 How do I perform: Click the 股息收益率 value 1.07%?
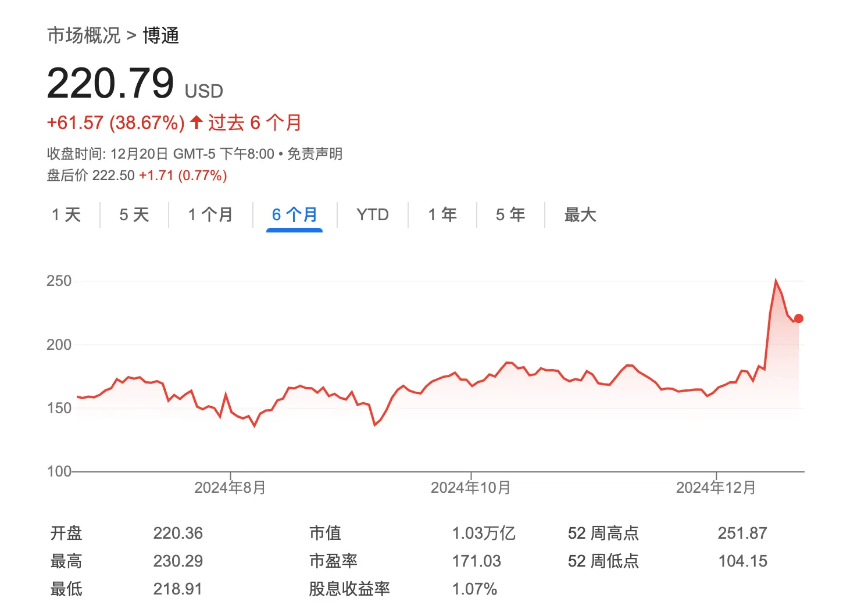click(474, 589)
